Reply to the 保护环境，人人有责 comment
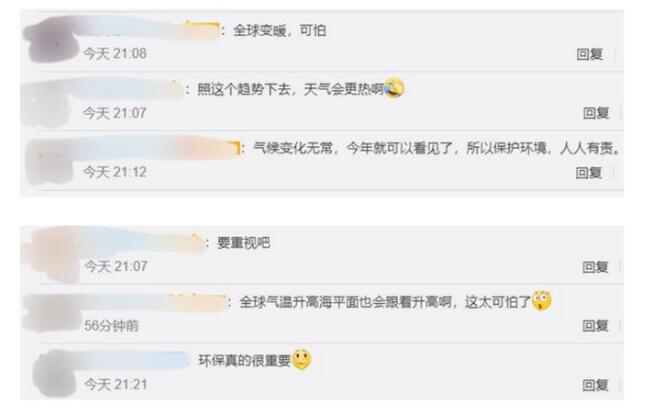645x415 pixels. click(589, 172)
